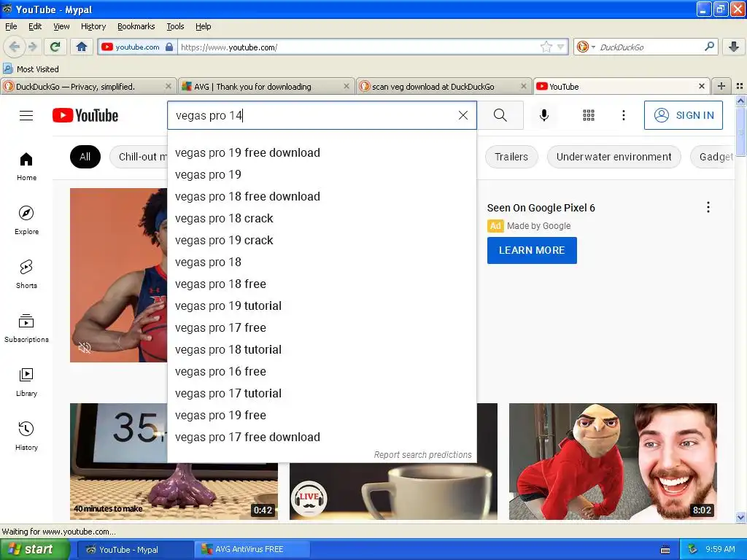The width and height of the screenshot is (747, 560).
Task: Click the YouTube logo
Action: (85, 116)
